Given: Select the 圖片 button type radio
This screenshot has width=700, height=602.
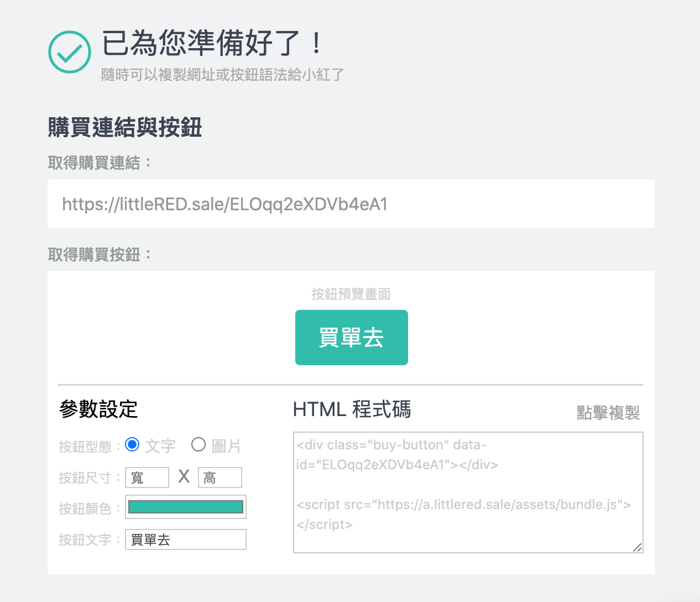Looking at the screenshot, I should pyautogui.click(x=198, y=444).
